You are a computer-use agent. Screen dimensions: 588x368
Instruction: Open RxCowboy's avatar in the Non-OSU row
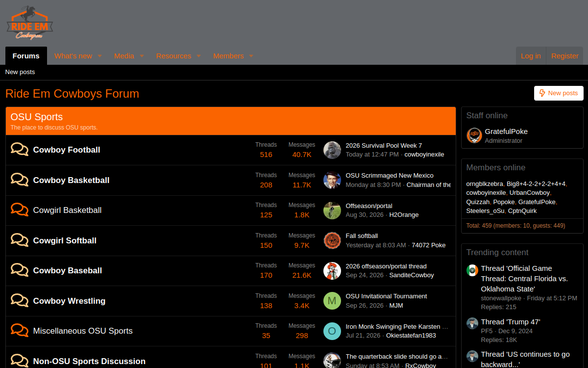tap(332, 361)
